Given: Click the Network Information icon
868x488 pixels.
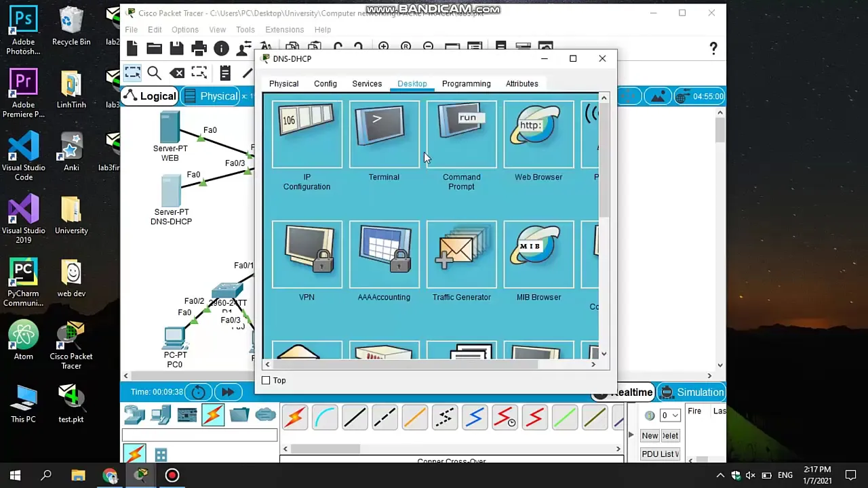Looking at the screenshot, I should click(221, 48).
